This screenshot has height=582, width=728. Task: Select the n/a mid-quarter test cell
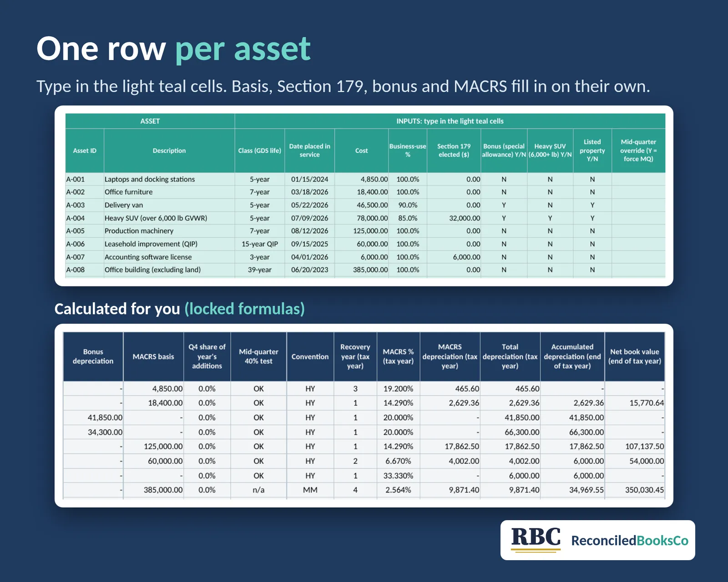(258, 490)
